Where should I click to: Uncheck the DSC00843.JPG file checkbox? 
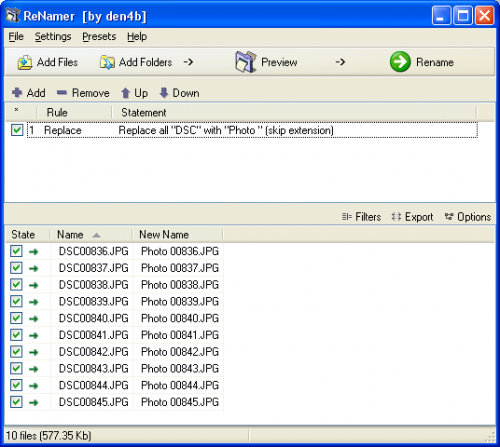point(16,368)
